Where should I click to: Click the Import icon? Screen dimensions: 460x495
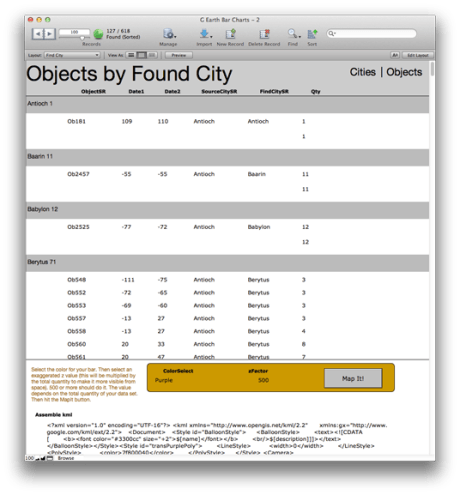pos(204,34)
